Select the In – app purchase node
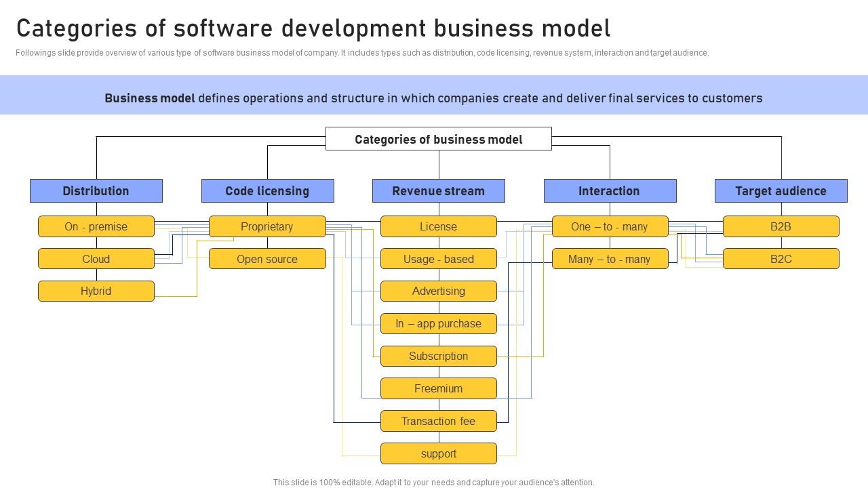The image size is (868, 488). [x=438, y=323]
